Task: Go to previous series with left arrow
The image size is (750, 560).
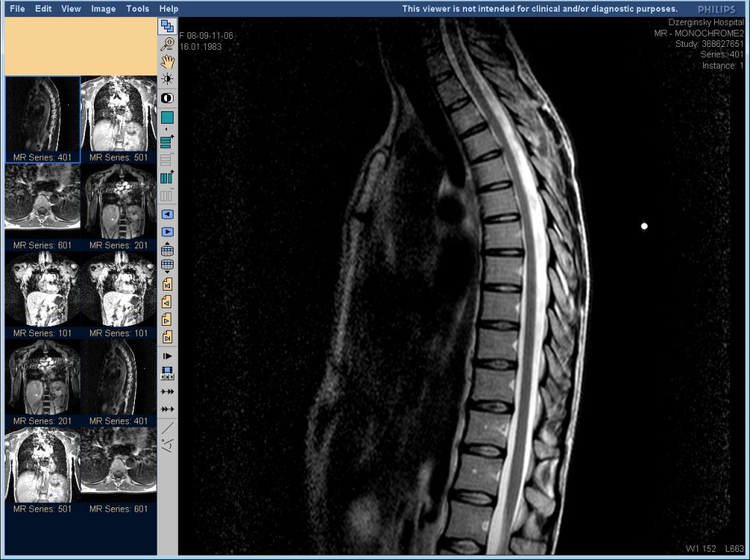Action: point(168,214)
